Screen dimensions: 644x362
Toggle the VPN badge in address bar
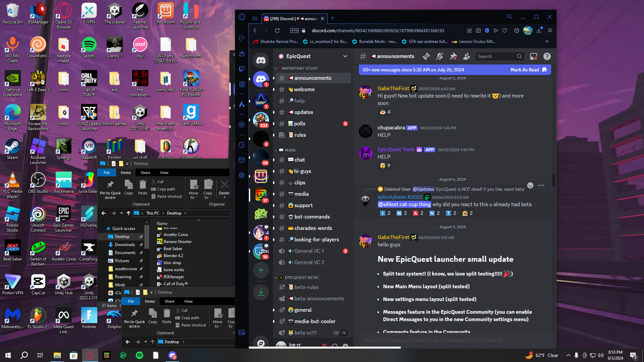point(294,31)
